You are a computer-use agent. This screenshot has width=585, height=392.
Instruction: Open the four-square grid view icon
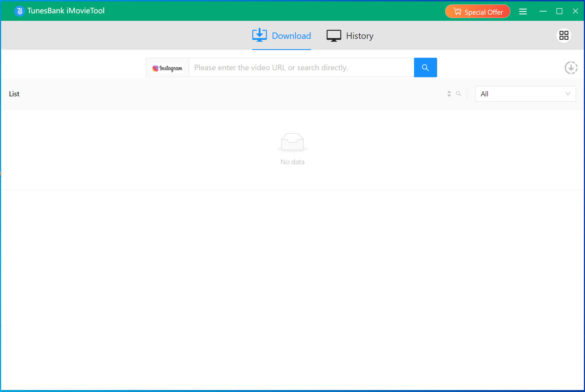(564, 36)
